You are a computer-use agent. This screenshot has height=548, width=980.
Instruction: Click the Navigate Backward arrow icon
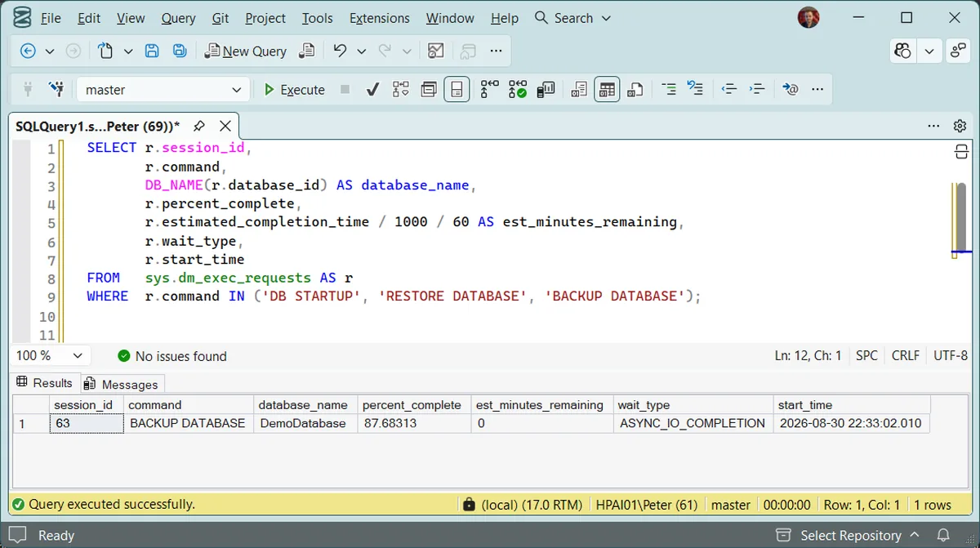(x=28, y=51)
